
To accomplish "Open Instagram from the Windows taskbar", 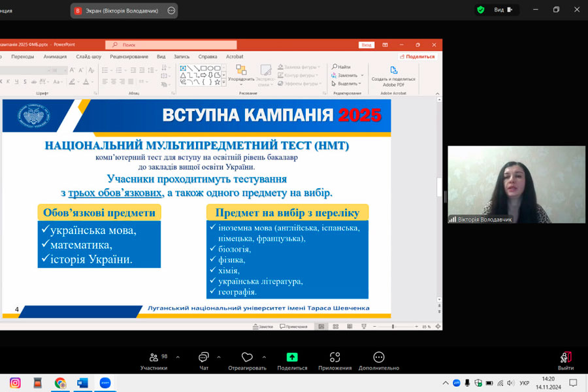I will tap(15, 383).
